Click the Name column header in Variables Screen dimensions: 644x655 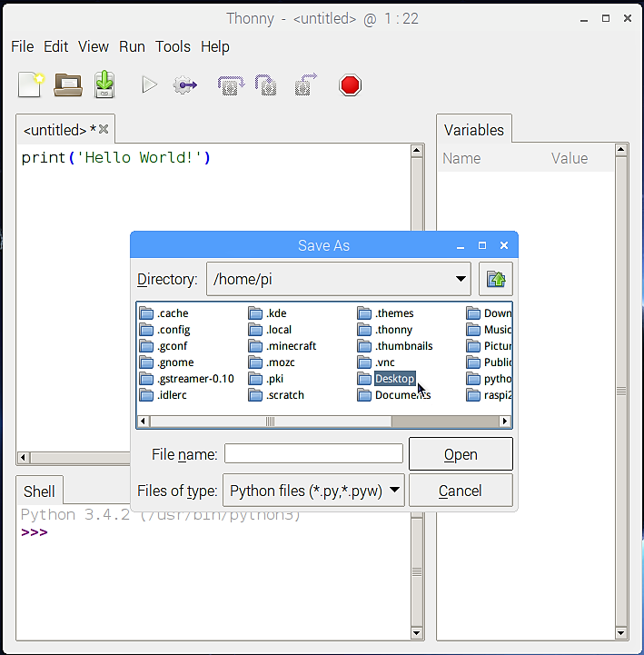pyautogui.click(x=461, y=158)
